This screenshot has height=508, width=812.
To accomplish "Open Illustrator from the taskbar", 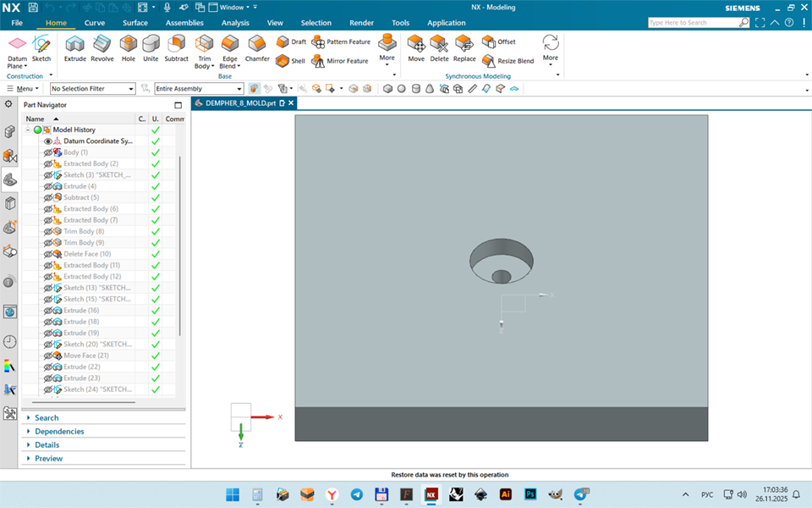I will click(x=506, y=494).
